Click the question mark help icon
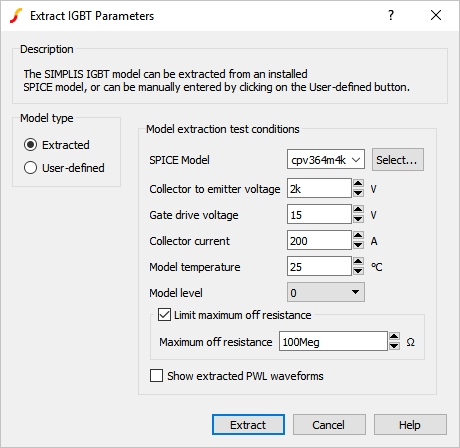The image size is (460, 448). (x=391, y=15)
